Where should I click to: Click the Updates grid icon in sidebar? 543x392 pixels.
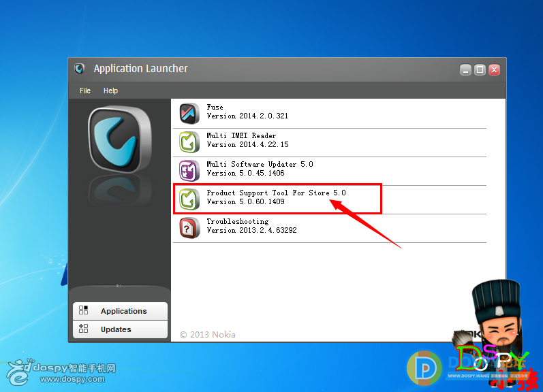click(x=83, y=328)
